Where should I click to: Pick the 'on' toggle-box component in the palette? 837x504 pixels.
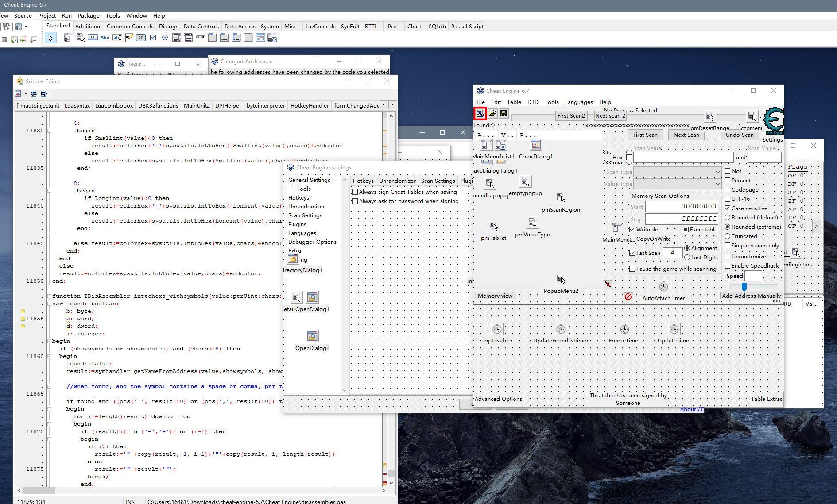[141, 38]
